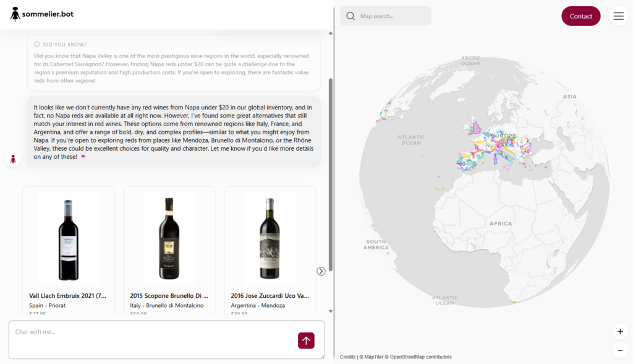Click the red send message arrow
The height and width of the screenshot is (364, 633).
pos(306,340)
